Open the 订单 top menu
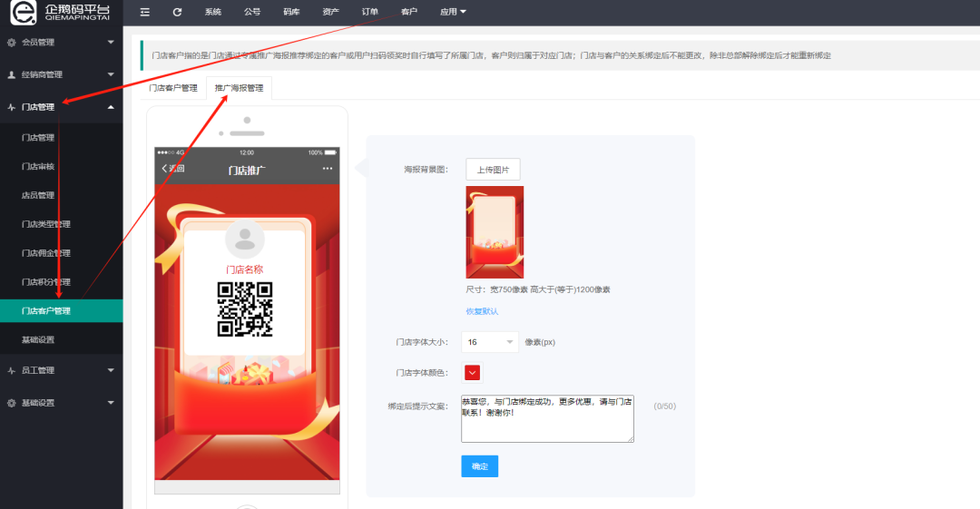Screen dimensions: 980x509 point(370,12)
